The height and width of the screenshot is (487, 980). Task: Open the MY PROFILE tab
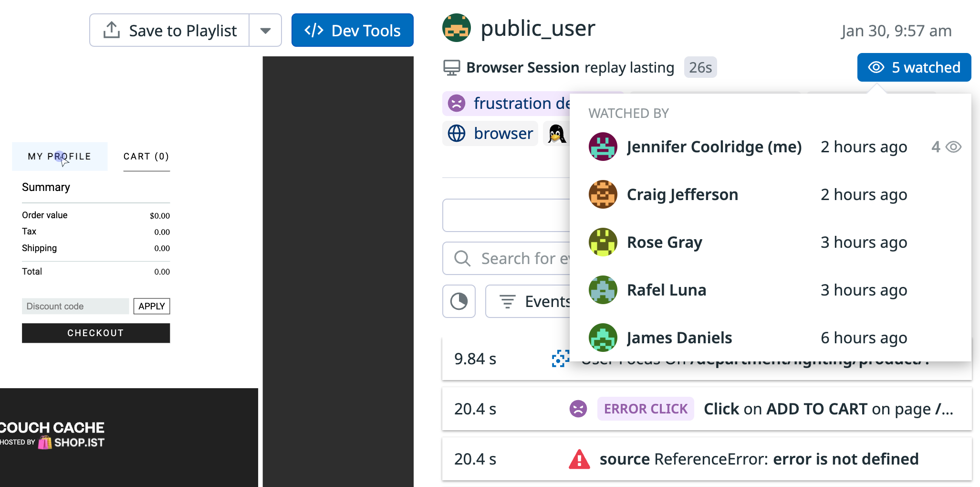[x=60, y=157]
